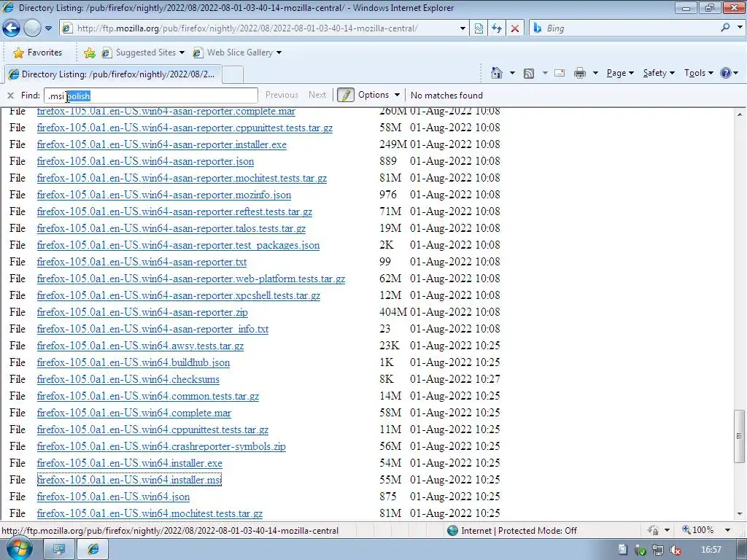
Task: Click the scrollbar down arrow
Action: click(740, 514)
